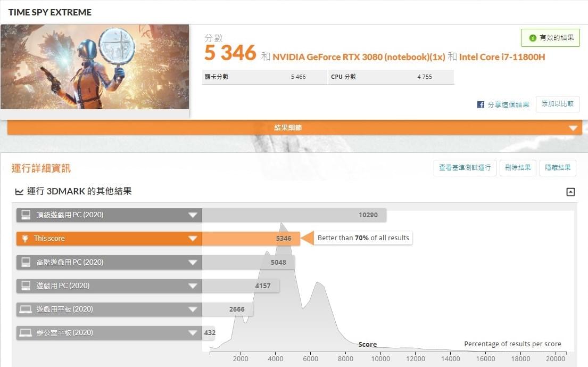Open the NVIDIA GeForce RTX 3080 (notebook) link

[359, 57]
